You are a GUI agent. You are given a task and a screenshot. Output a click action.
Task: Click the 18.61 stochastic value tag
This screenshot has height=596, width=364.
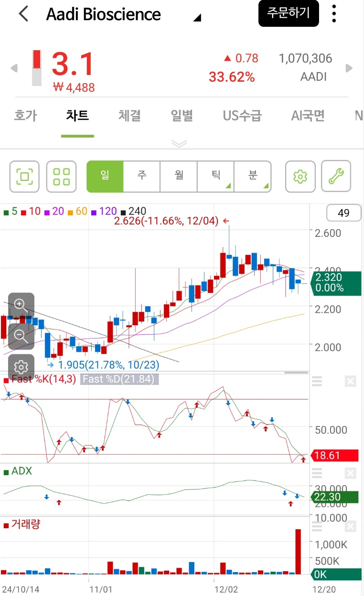(x=335, y=456)
